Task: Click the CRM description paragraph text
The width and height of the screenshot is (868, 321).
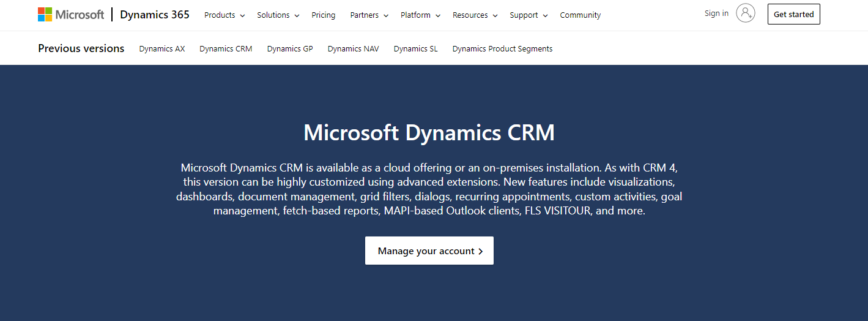Action: pos(429,189)
